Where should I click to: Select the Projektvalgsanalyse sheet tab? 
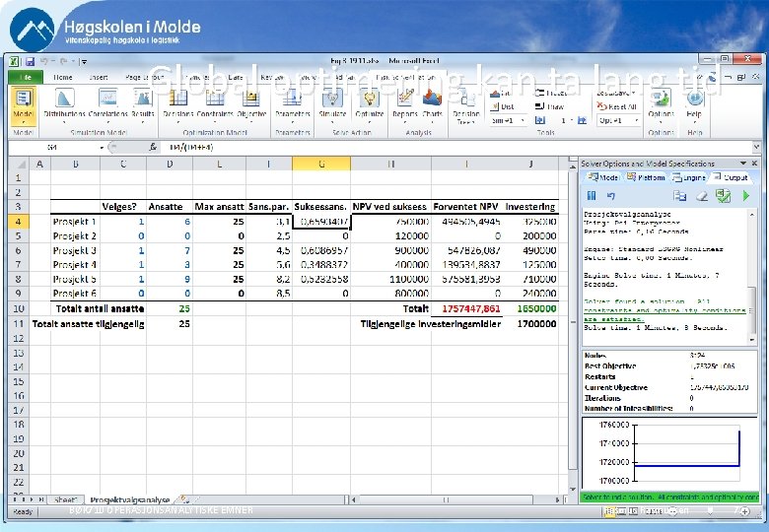click(x=132, y=499)
